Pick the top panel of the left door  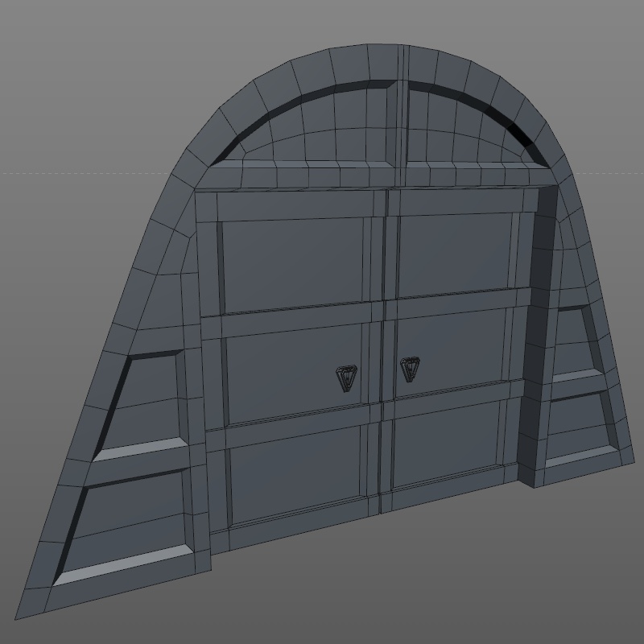point(292,266)
